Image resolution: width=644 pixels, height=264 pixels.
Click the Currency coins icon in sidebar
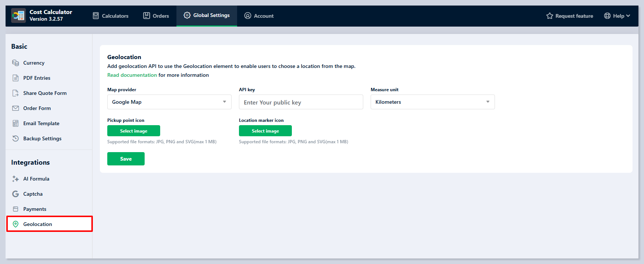pos(16,63)
